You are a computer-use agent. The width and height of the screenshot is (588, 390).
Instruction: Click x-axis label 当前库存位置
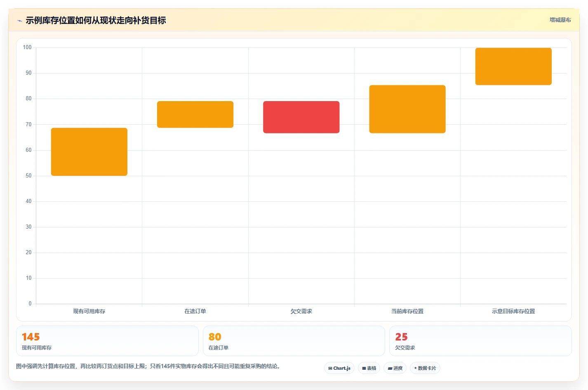coord(407,311)
